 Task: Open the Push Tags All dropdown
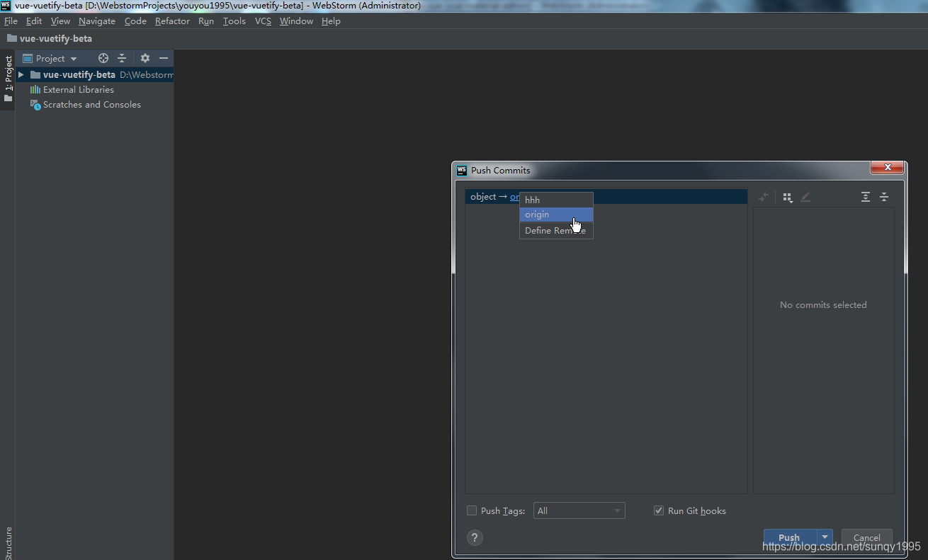pos(579,510)
